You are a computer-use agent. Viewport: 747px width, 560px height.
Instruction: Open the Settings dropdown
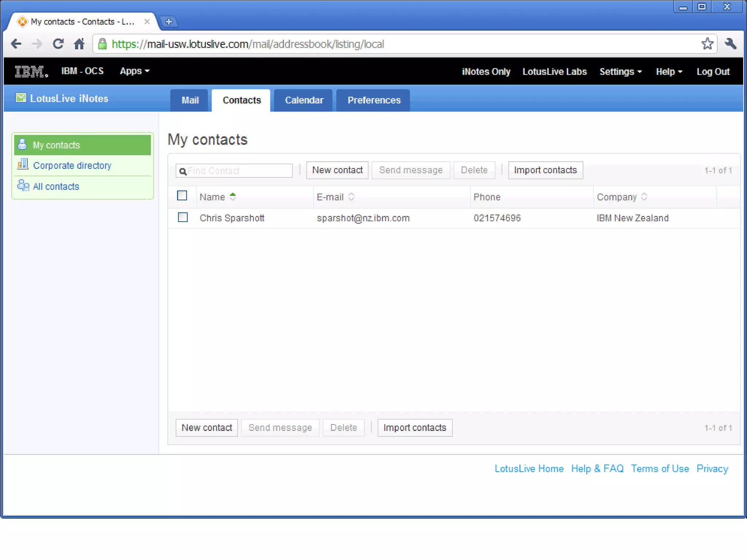pyautogui.click(x=620, y=72)
